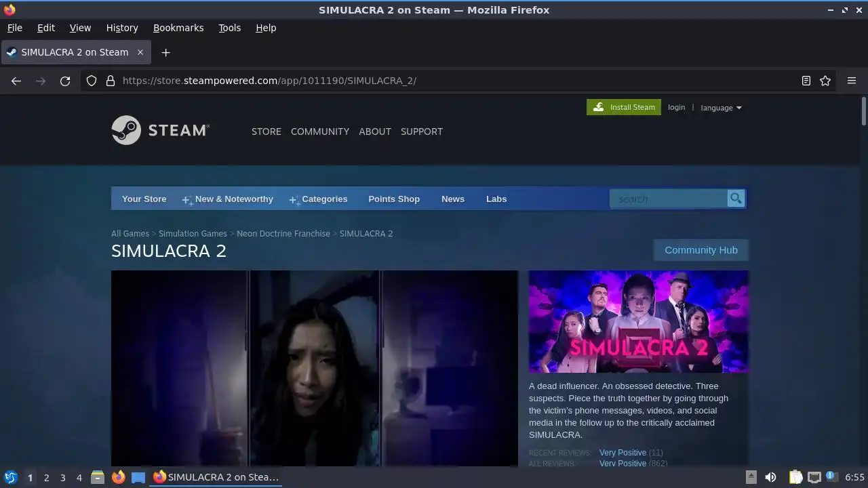Open the file manager icon in the taskbar

98,477
